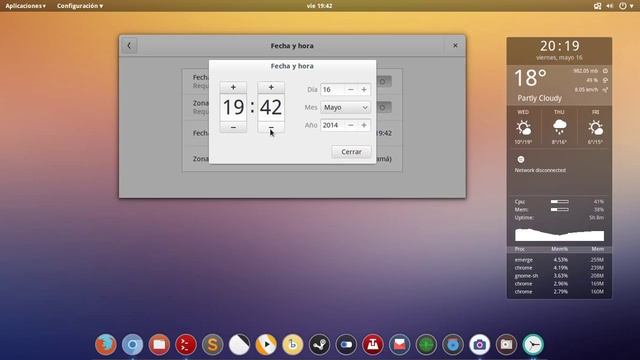
Task: Open the clock dock icon
Action: 533,344
